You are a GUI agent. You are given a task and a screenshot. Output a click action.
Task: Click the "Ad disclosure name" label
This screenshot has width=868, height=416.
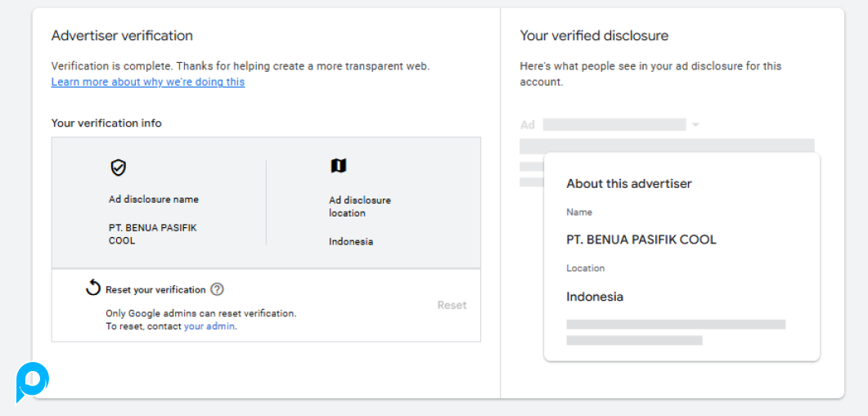(x=153, y=199)
